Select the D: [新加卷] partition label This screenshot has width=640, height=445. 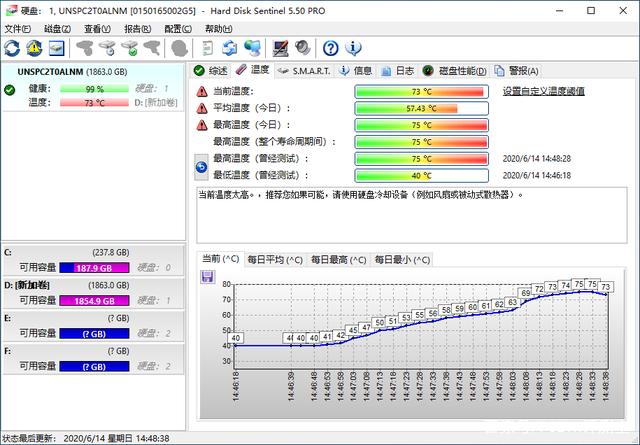[x=27, y=285]
